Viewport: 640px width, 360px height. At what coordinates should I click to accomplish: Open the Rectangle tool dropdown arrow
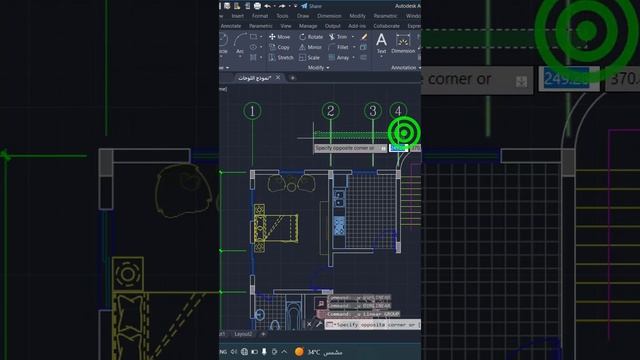[261, 37]
